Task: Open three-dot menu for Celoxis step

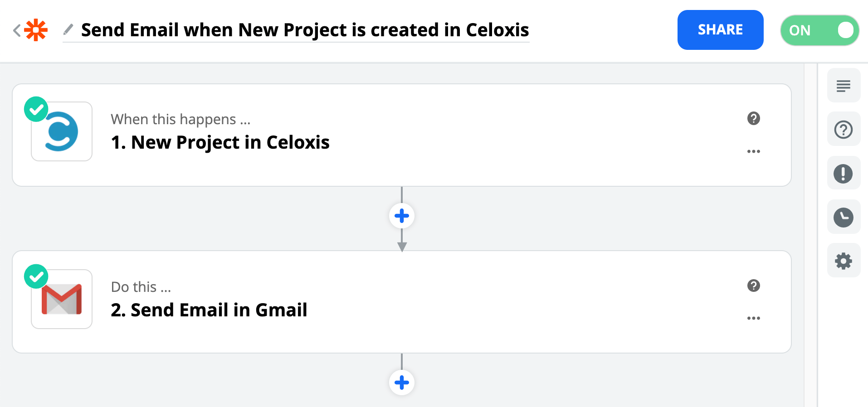Action: (754, 151)
